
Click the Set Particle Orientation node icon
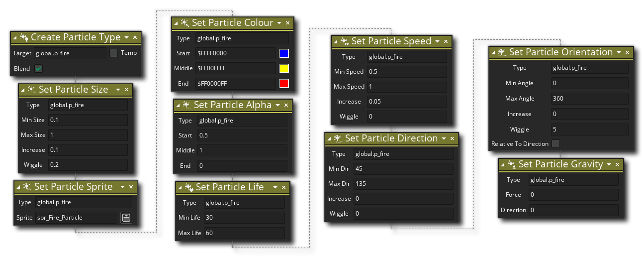502,52
